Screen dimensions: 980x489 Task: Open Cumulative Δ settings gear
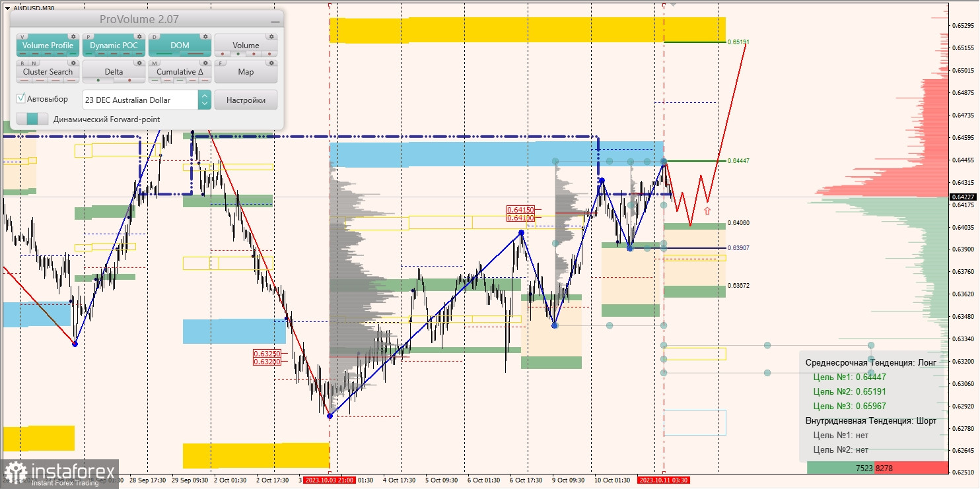pos(205,63)
